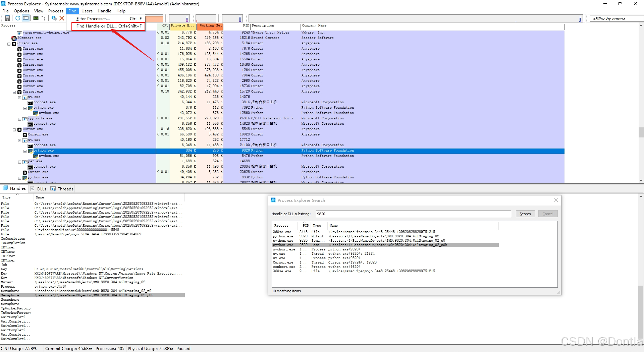
Task: Click the CPU Usage status bar entry
Action: [19, 349]
